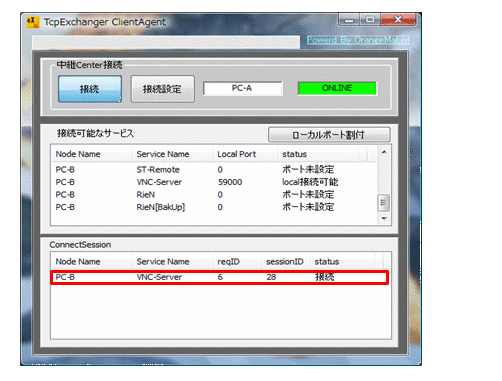The image size is (502, 381).
Task: Close the TcpExchanger ClientAgent window
Action: 398,20
